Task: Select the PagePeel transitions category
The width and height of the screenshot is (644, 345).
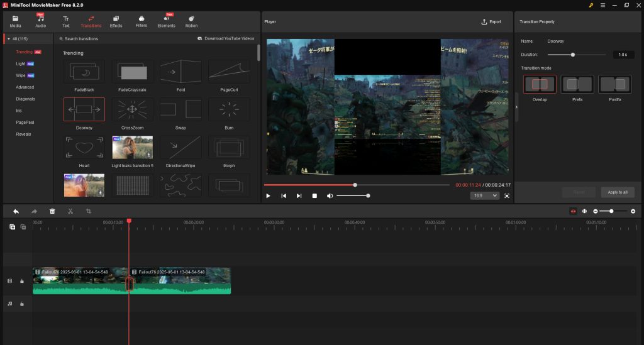Action: point(25,123)
